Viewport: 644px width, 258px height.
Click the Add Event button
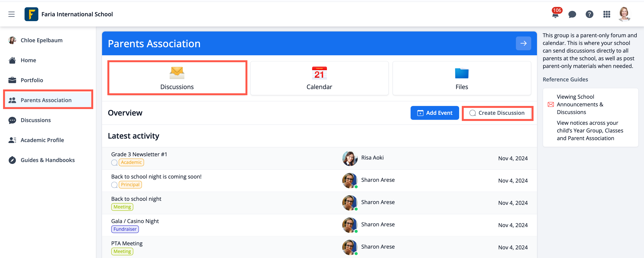(x=435, y=113)
